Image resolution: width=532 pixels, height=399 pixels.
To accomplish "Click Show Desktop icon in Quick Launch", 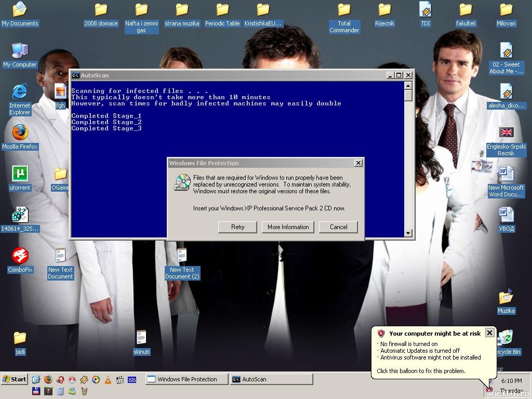I will click(36, 379).
